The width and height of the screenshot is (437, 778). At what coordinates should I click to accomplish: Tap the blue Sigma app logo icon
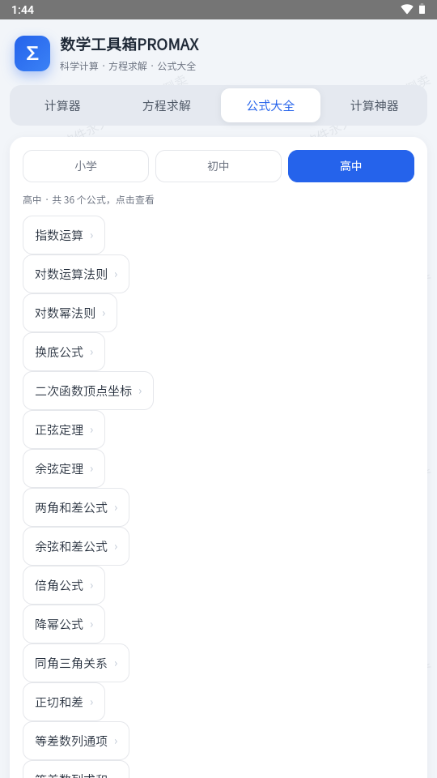pos(32,53)
